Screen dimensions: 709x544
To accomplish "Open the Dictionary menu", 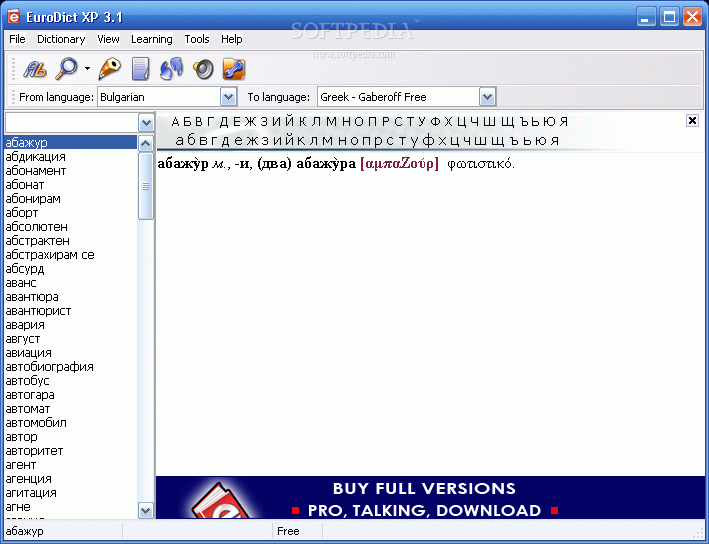I will 61,39.
